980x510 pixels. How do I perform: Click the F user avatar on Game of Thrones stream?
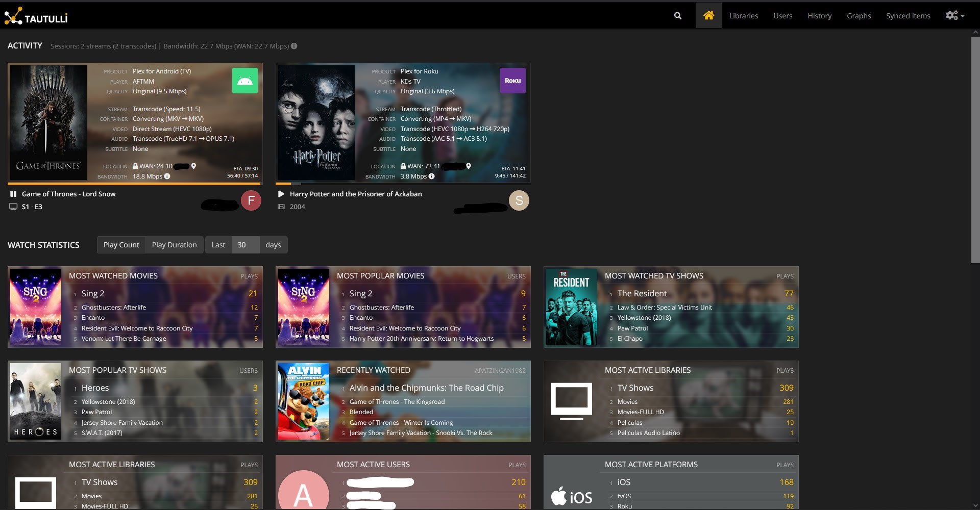(x=251, y=200)
